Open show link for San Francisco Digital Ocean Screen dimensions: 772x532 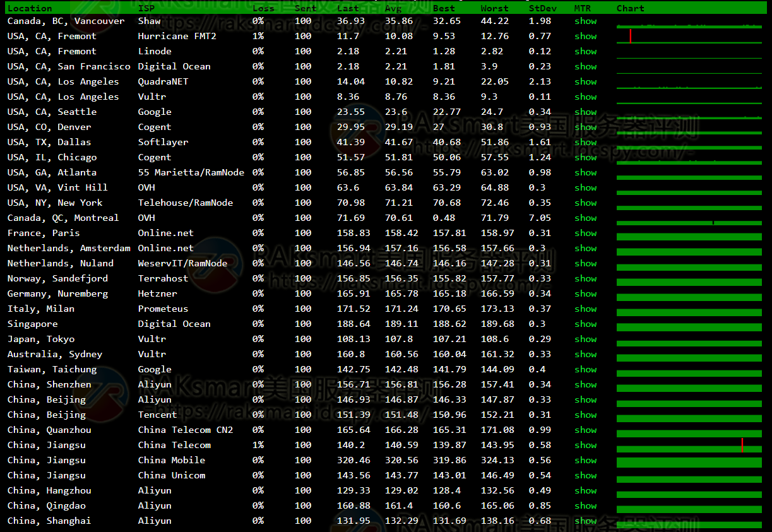tap(585, 66)
